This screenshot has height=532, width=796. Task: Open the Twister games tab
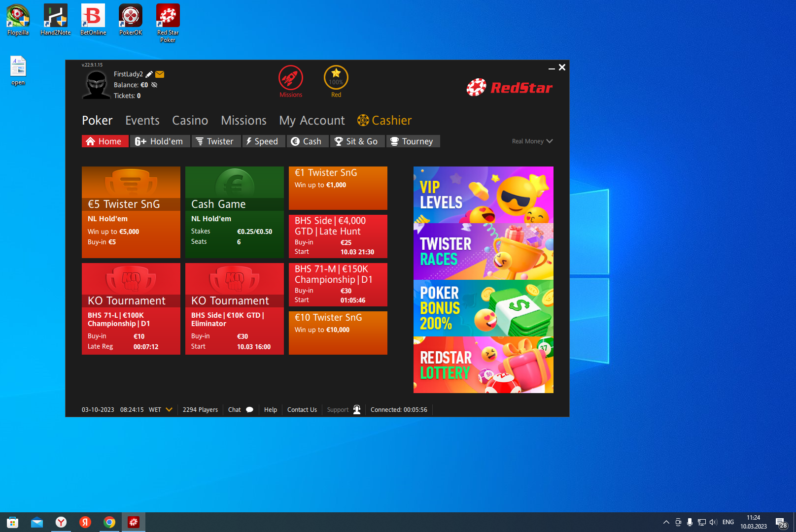pyautogui.click(x=216, y=141)
